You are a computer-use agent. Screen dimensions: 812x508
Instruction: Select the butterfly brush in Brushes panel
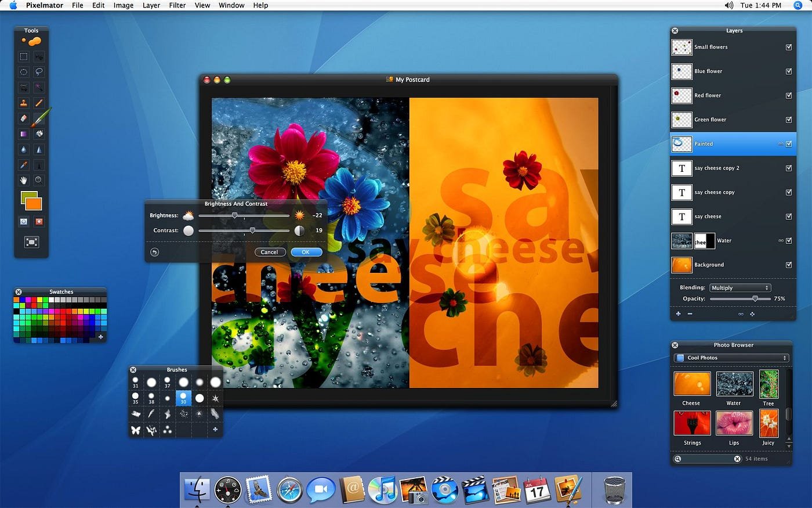coord(135,430)
